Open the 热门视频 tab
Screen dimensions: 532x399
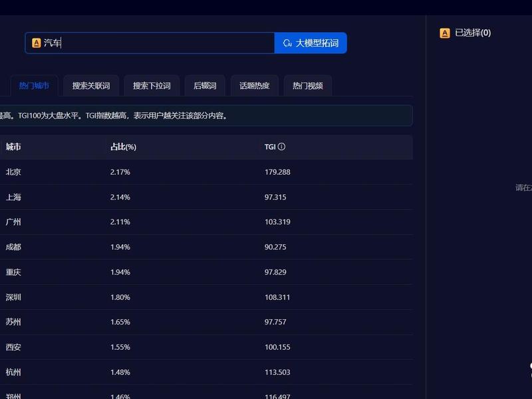308,86
